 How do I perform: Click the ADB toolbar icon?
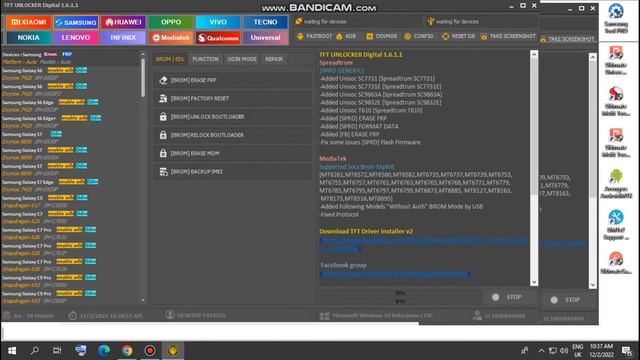pyautogui.click(x=339, y=36)
